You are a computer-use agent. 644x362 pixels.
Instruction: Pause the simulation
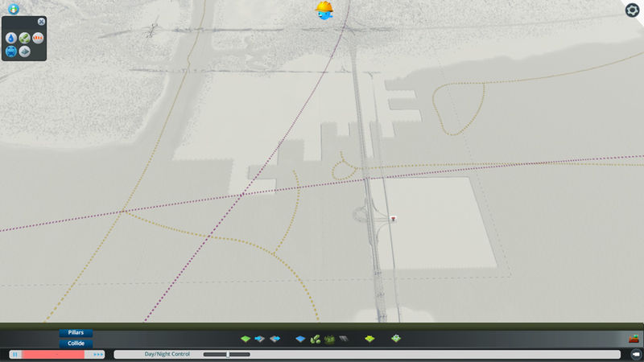[15, 354]
